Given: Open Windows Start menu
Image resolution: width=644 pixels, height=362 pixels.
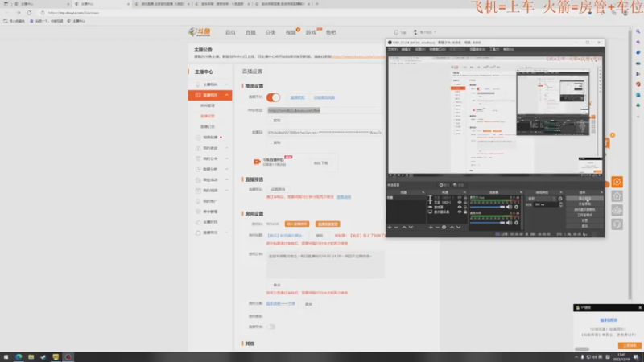Looking at the screenshot, I should point(6,357).
